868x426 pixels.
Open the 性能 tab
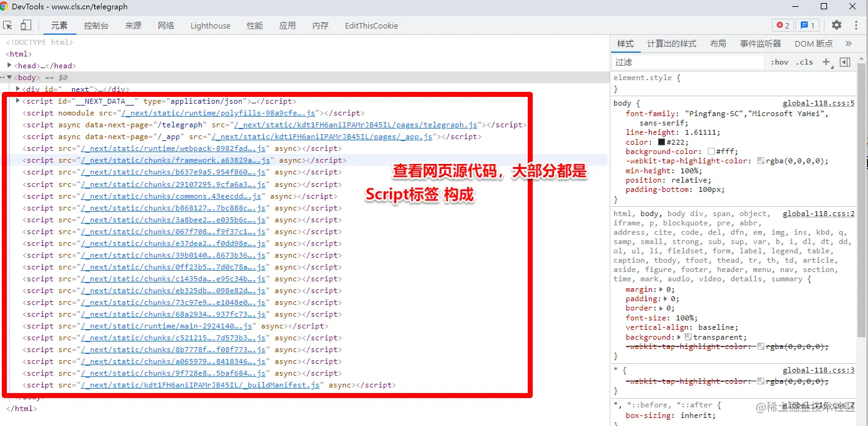click(x=255, y=25)
